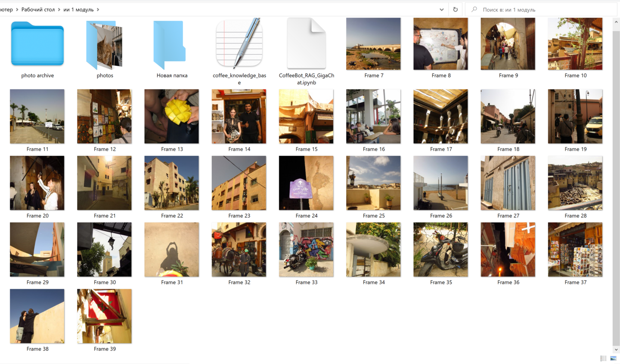Screen dimensions: 620x364
Task: Open the photos folder
Action: 105,45
